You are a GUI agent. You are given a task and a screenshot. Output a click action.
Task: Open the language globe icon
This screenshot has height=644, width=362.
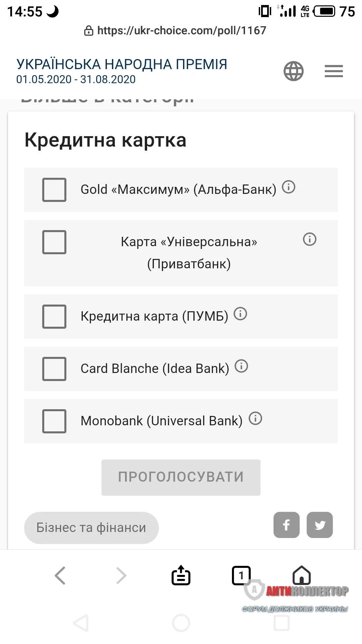click(x=293, y=71)
